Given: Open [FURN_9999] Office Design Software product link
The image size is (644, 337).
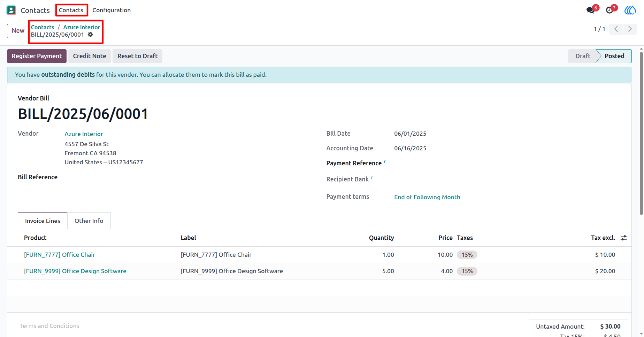Looking at the screenshot, I should [x=75, y=271].
